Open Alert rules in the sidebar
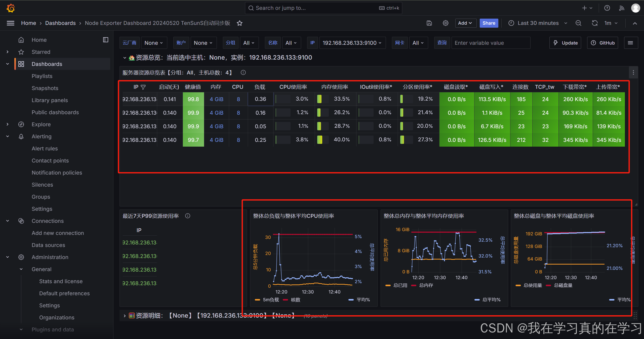The image size is (644, 339). 45,148
